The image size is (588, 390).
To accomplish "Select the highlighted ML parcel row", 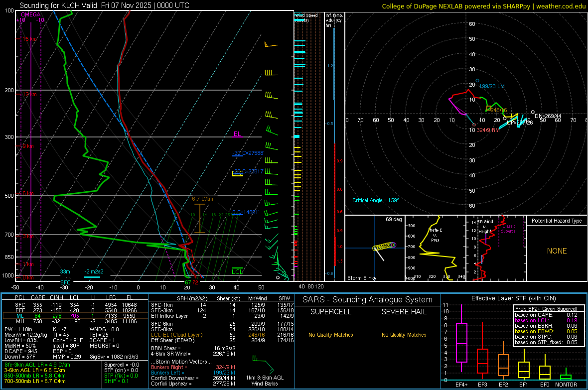I will coord(75,316).
